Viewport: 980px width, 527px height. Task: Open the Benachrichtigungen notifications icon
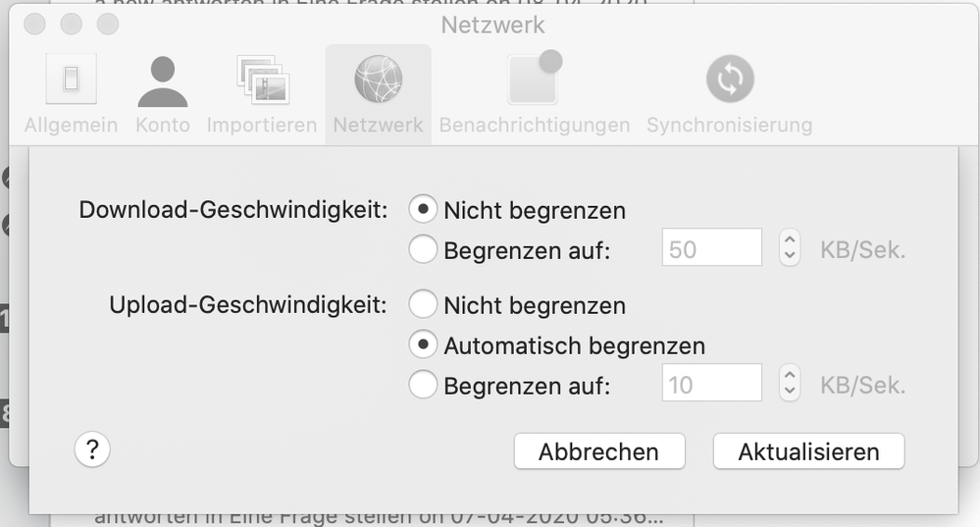click(x=534, y=79)
